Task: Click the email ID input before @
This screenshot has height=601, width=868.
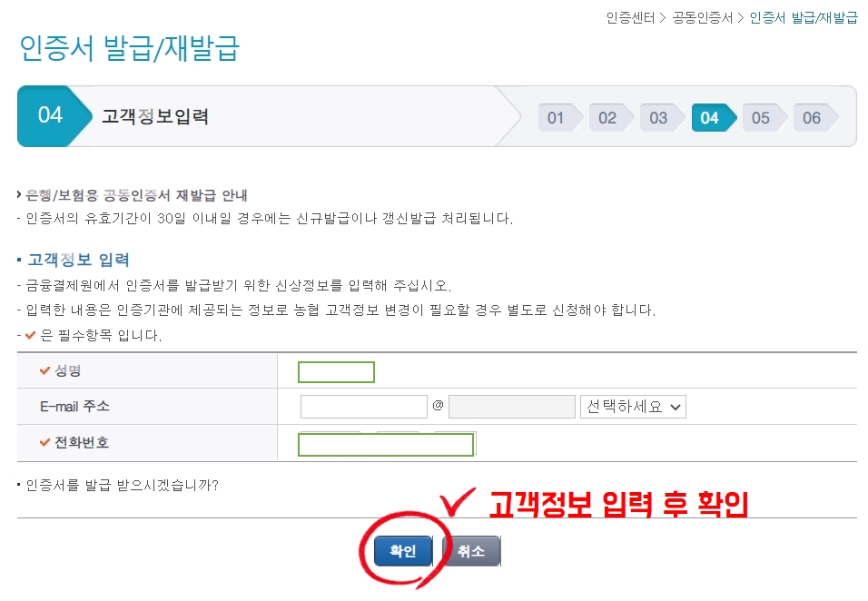Action: pyautogui.click(x=364, y=407)
